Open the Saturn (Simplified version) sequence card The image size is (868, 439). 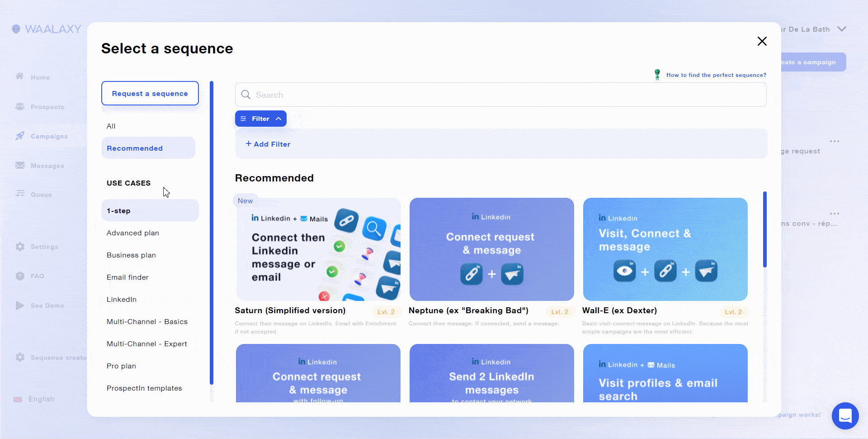coord(318,249)
